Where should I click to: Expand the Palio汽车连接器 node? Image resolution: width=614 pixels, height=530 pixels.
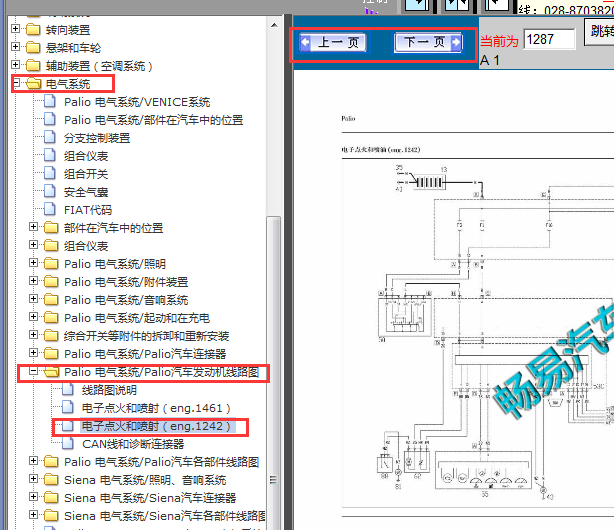click(33, 353)
